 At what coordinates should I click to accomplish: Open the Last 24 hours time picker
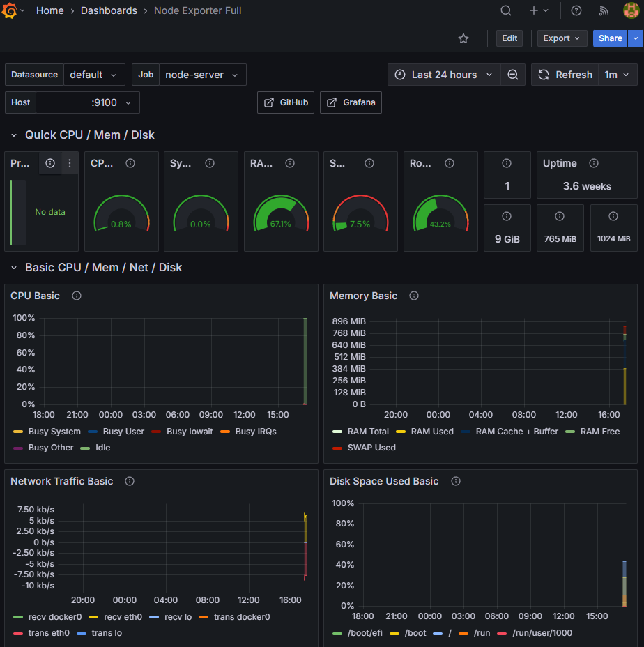tap(444, 75)
